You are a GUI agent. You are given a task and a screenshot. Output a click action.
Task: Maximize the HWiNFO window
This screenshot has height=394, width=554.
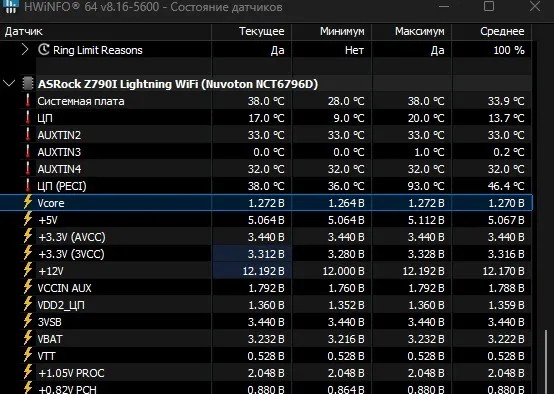click(489, 6)
